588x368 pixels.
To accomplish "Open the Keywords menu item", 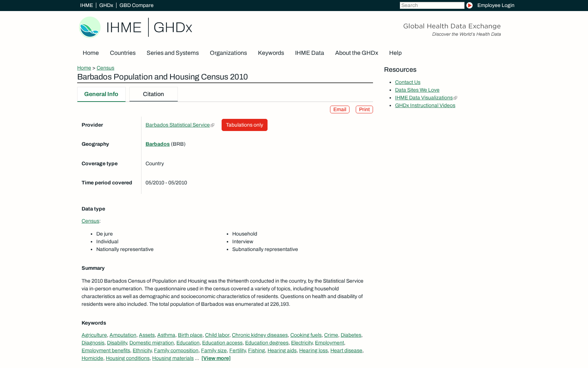I will 271,53.
